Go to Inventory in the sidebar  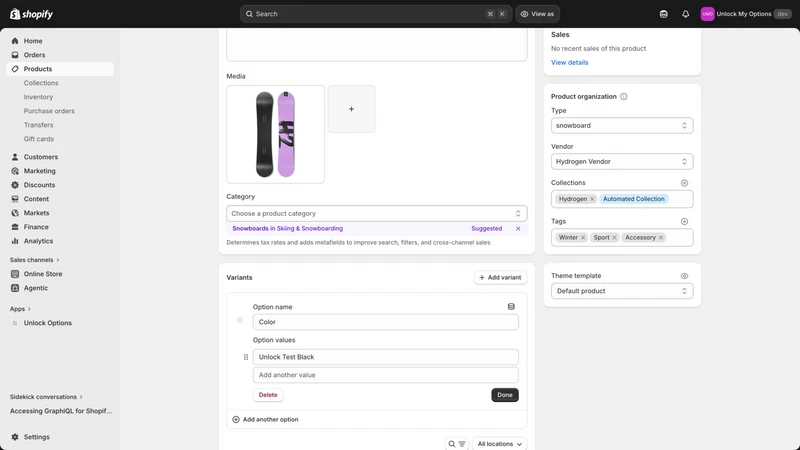(38, 97)
